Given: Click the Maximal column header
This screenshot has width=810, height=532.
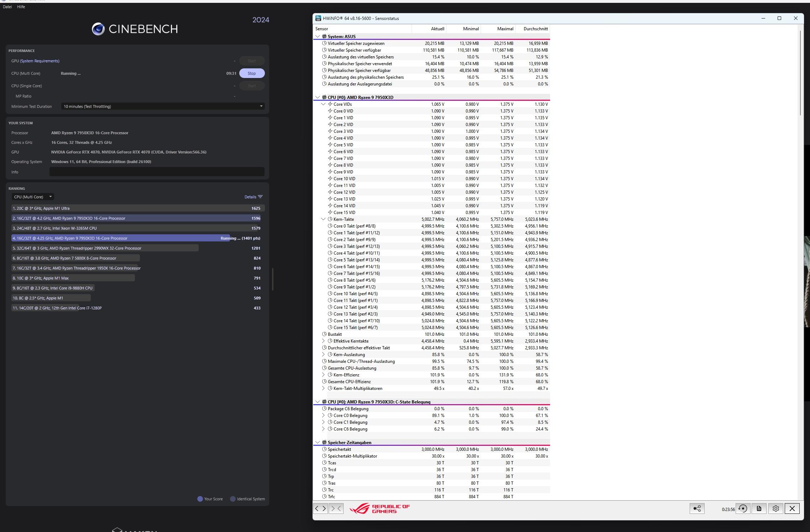Looking at the screenshot, I should (x=498, y=29).
